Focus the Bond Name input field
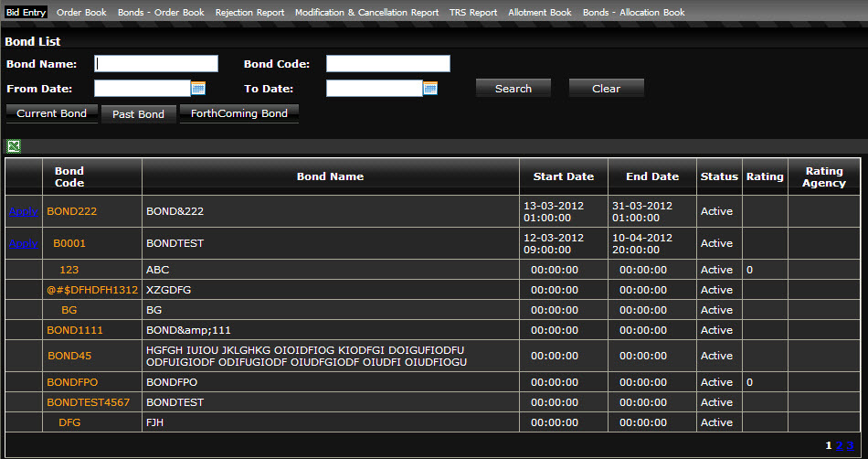868x459 pixels. [x=156, y=64]
